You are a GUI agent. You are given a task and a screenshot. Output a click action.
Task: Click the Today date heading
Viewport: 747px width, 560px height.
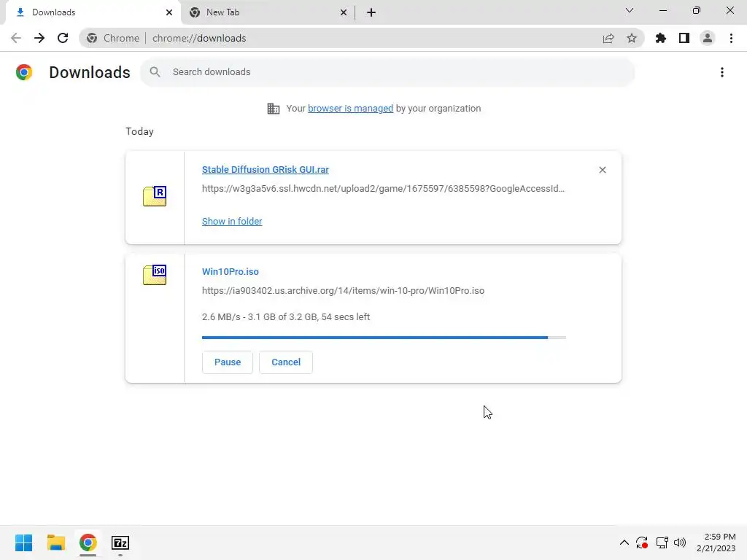(139, 132)
